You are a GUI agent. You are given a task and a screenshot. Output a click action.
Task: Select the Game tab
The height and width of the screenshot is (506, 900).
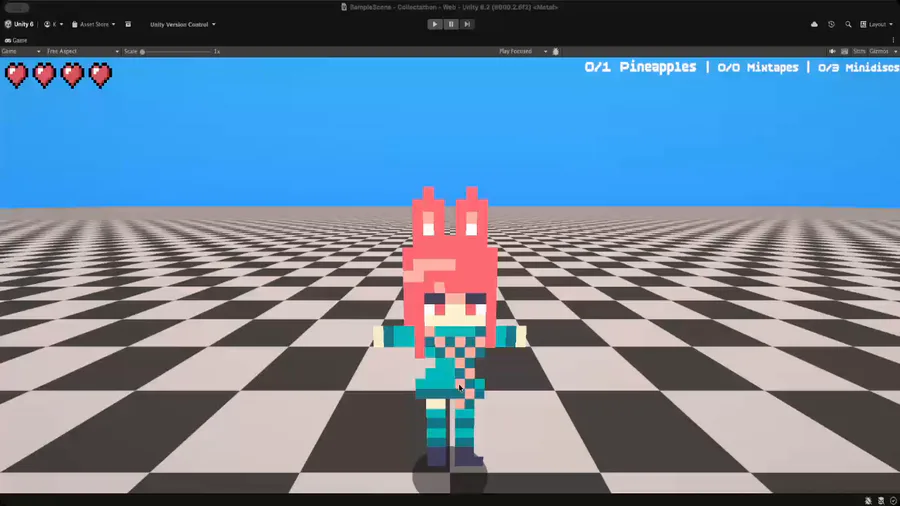pos(16,40)
